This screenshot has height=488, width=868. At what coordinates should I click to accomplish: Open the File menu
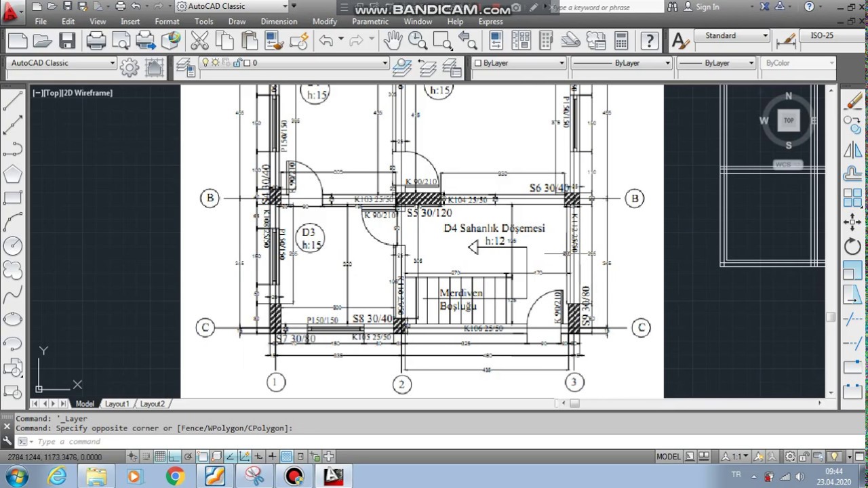coord(41,22)
